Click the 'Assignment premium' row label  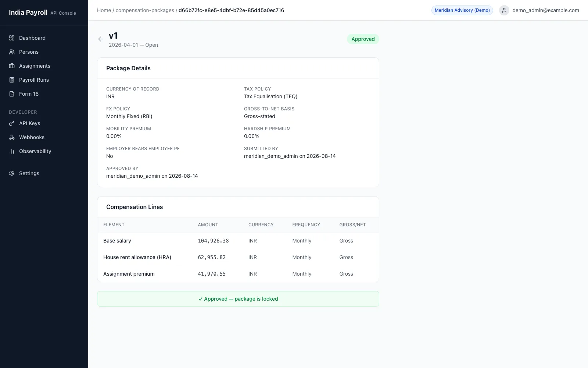129,274
